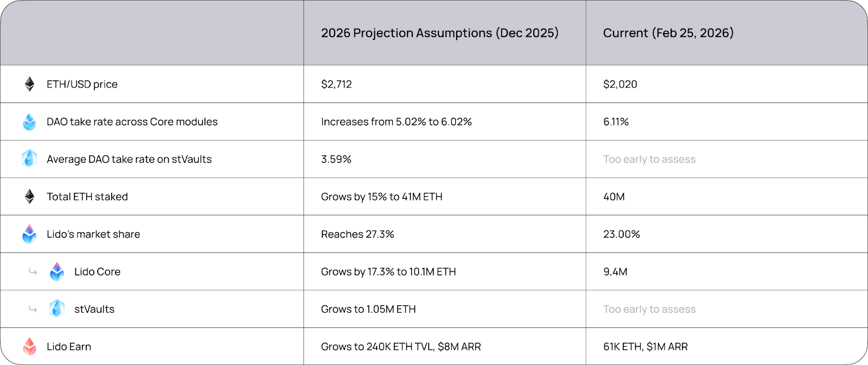Click the greyed Too early to assess text in stVaults take rate row
Screen dimensions: 868x365
pyautogui.click(x=649, y=159)
